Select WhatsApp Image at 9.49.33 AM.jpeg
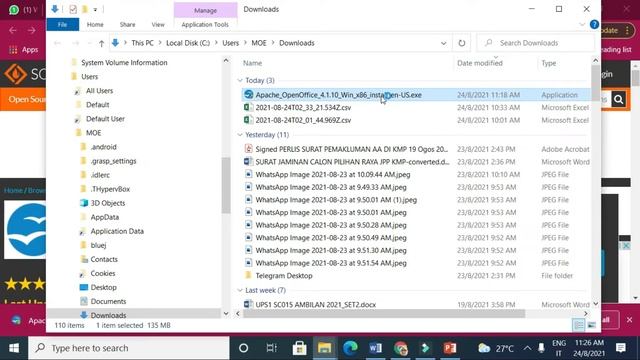 (331, 187)
